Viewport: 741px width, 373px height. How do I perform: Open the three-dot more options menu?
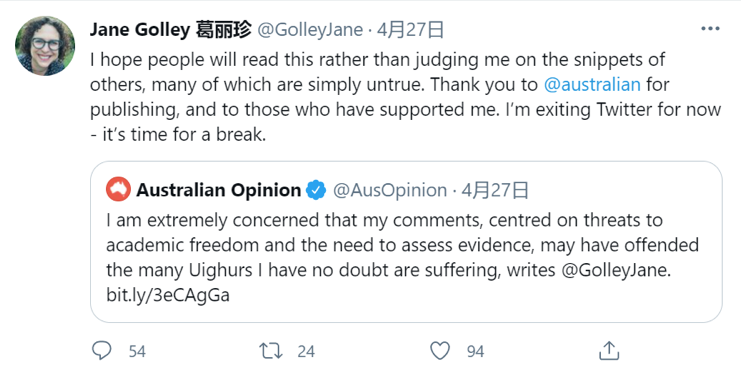[x=710, y=29]
